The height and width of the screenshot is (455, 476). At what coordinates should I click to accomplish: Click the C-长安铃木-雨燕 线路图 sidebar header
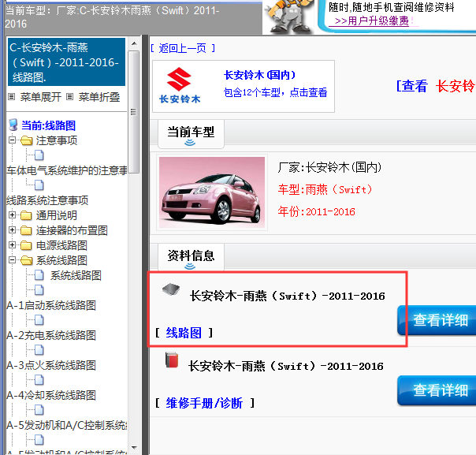pyautogui.click(x=66, y=62)
